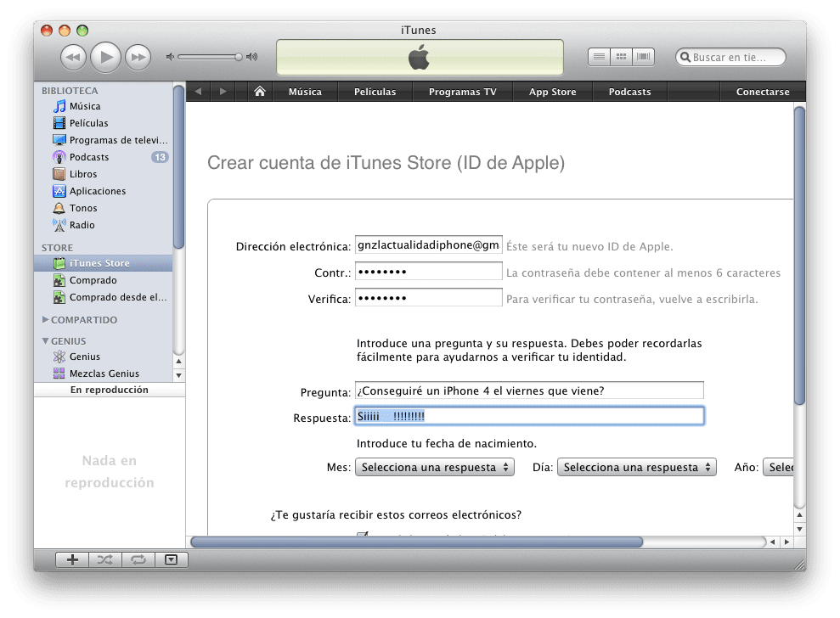The width and height of the screenshot is (840, 618).
Task: Click the Aplicaciones icon in sidebar
Action: [x=59, y=191]
